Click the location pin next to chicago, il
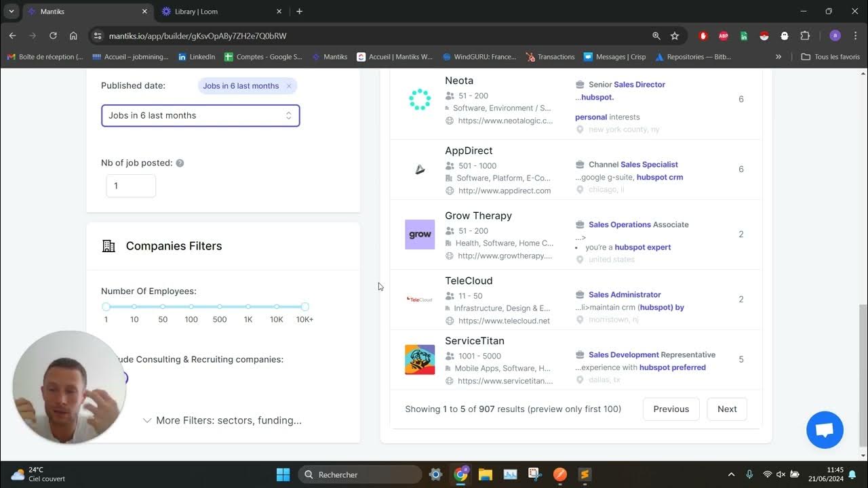868x488 pixels. pos(580,190)
